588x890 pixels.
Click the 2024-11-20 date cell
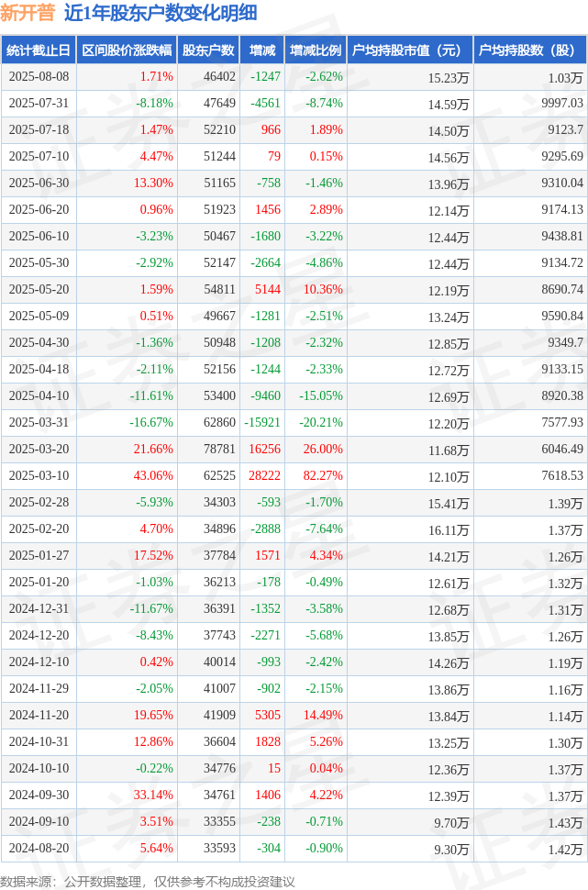[x=39, y=715]
